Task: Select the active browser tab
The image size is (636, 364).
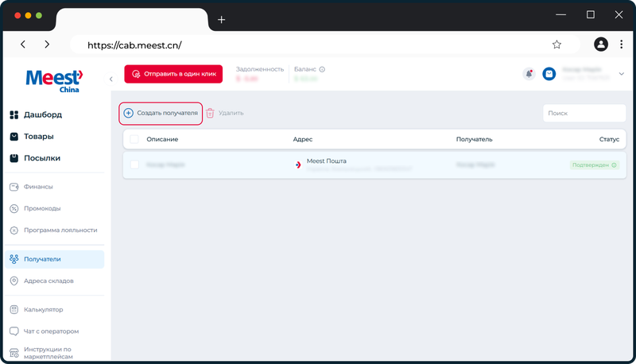Action: [x=132, y=19]
